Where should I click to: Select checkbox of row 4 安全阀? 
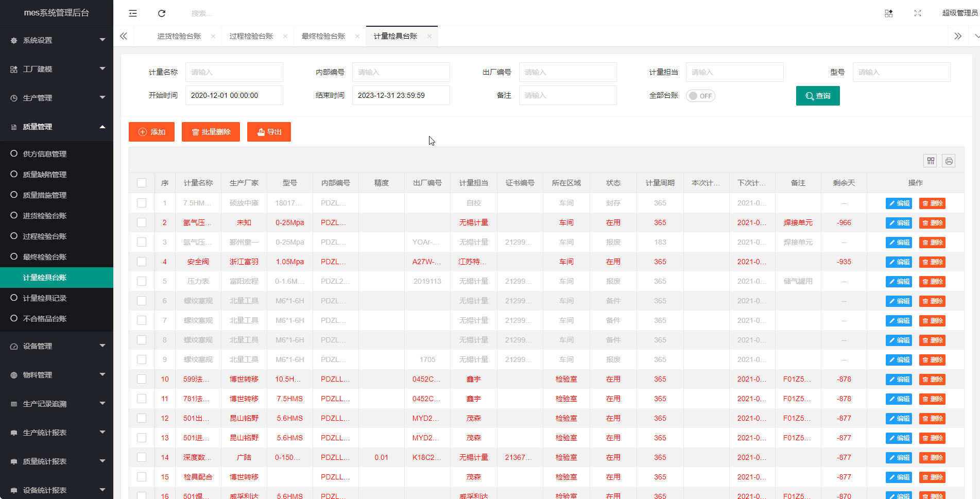pos(142,262)
